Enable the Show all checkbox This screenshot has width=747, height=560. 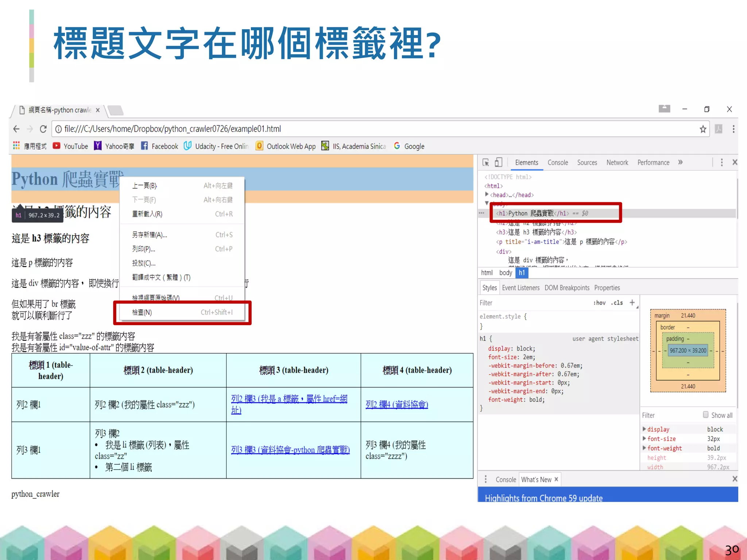[x=705, y=415]
